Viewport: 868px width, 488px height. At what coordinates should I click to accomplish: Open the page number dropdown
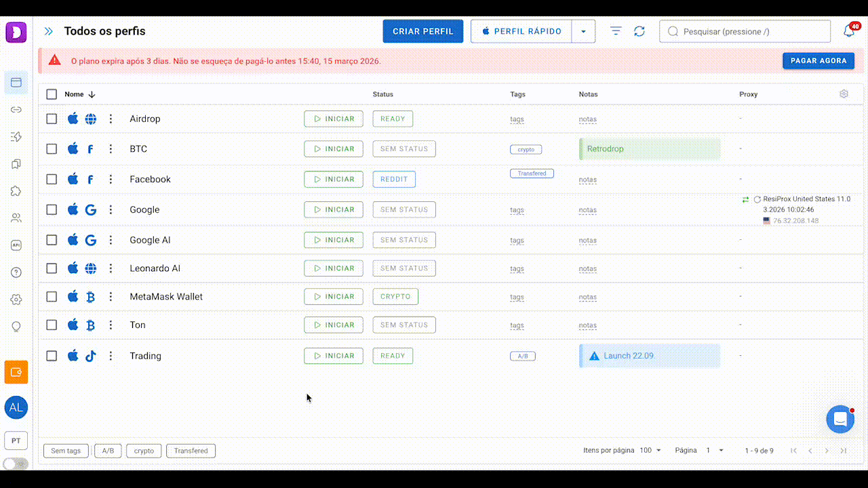click(x=715, y=451)
